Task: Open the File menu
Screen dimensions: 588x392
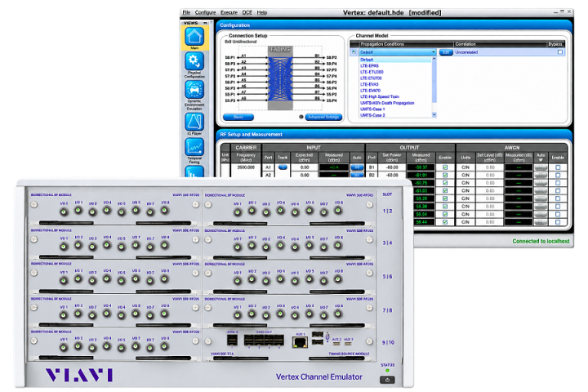Action: [186, 12]
